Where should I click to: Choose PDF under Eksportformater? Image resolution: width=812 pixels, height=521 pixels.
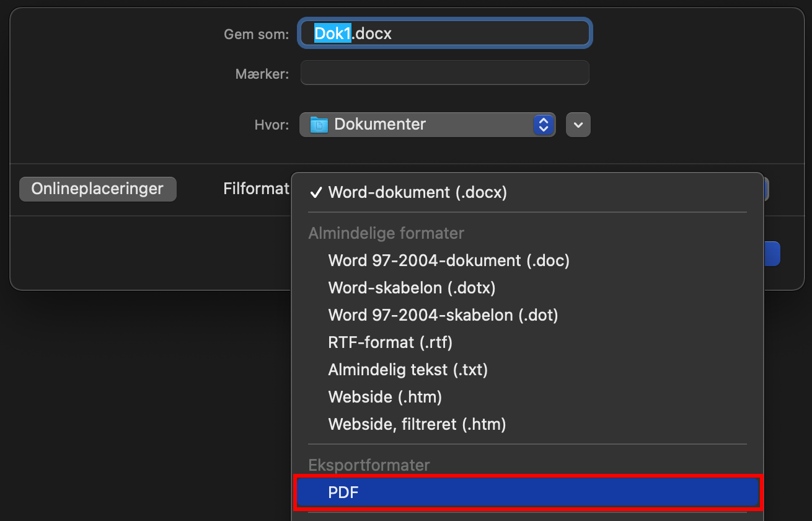tap(527, 493)
